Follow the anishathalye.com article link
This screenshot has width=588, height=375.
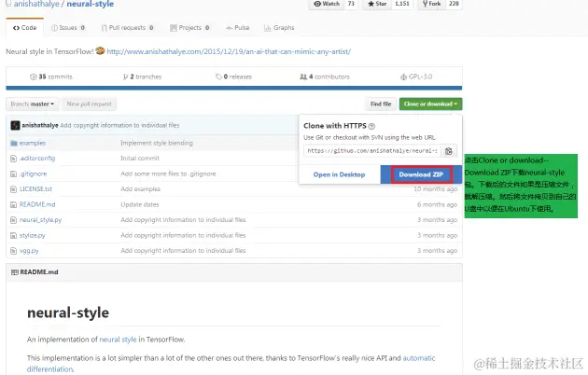(x=229, y=51)
